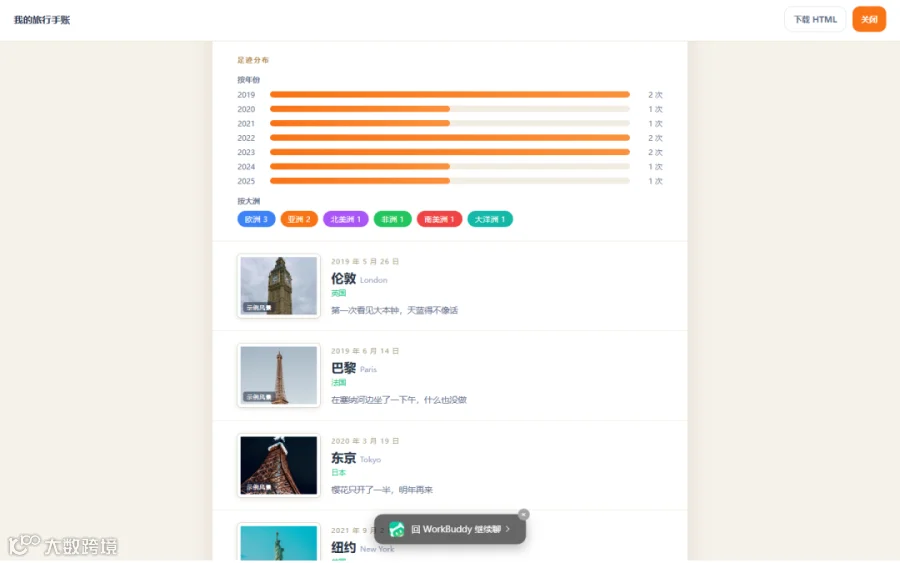Open the New York Statue of Liberty thumbnail
900x563 pixels.
278,542
